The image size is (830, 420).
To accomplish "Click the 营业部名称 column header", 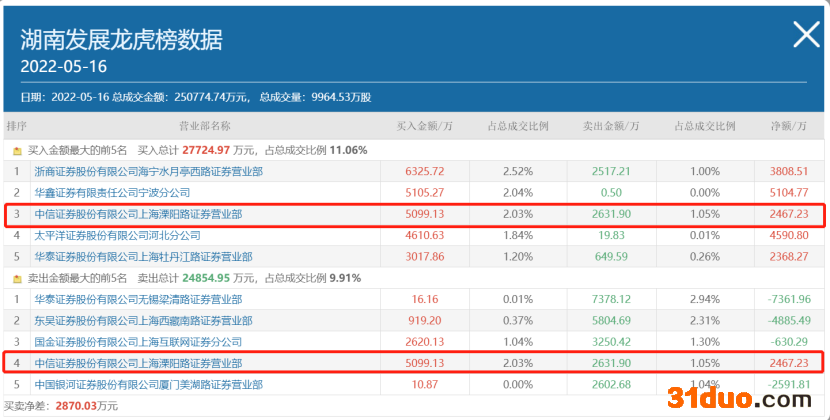I will coord(204,127).
